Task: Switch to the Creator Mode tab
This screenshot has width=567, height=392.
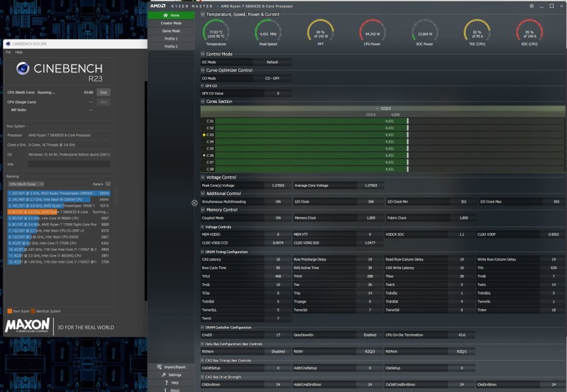Action: tap(171, 23)
